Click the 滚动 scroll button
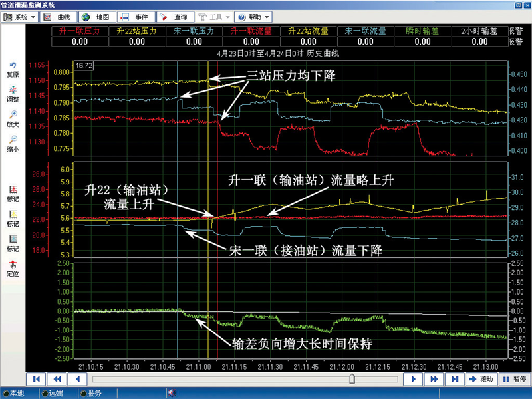The height and width of the screenshot is (399, 532). coord(481,378)
